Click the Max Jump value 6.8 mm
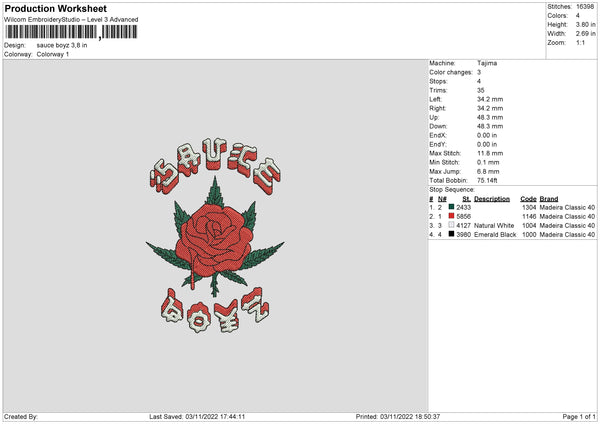600x424 pixels. pyautogui.click(x=488, y=171)
